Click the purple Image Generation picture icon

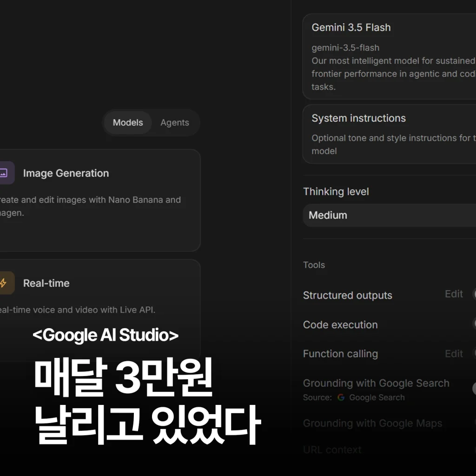(x=4, y=173)
